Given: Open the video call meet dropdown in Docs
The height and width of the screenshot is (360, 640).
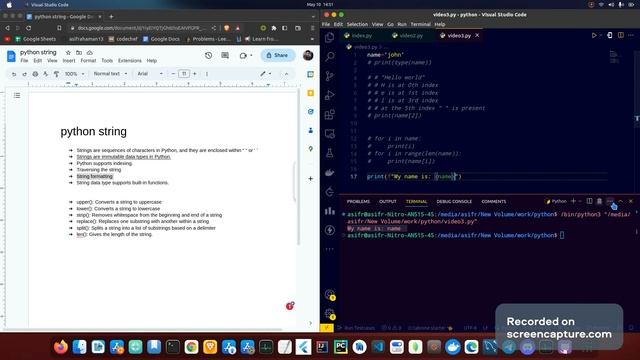Looking at the screenshot, I should [x=246, y=55].
